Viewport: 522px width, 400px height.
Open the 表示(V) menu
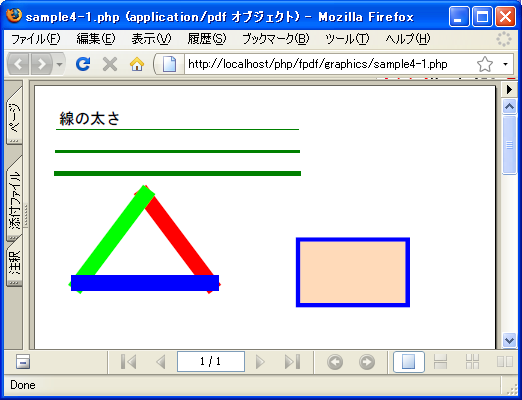(151, 39)
